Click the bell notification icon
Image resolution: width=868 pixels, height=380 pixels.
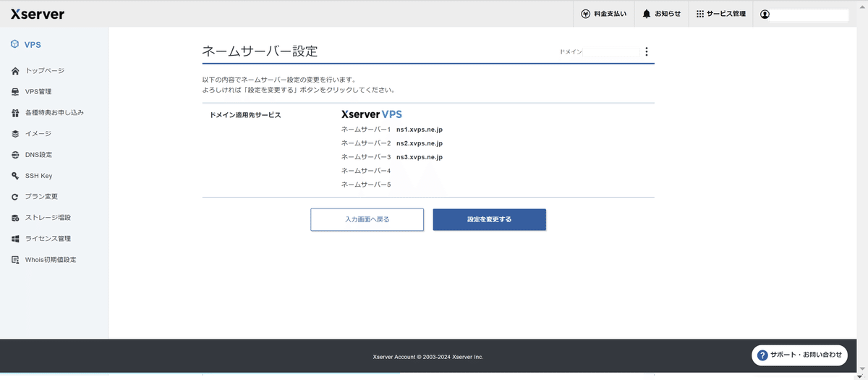click(647, 14)
